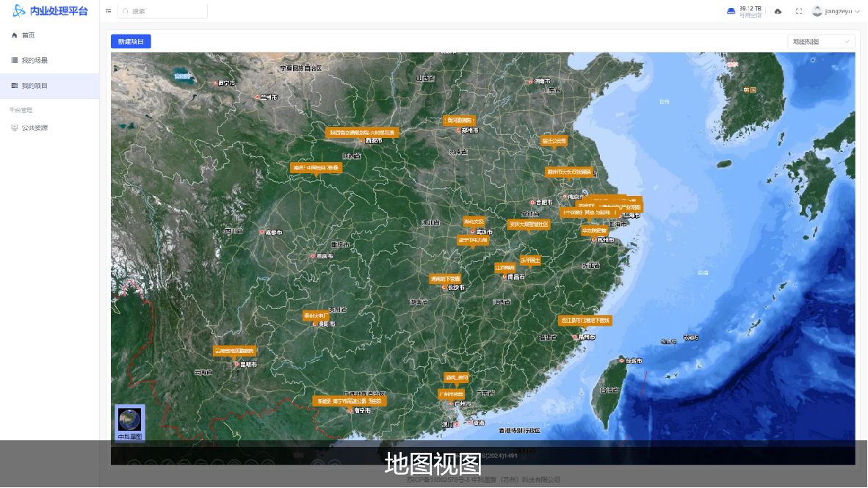Screen dimensions: 868x488
Task: Click the 39.12 TB 可用空间 storage text
Action: (750, 12)
